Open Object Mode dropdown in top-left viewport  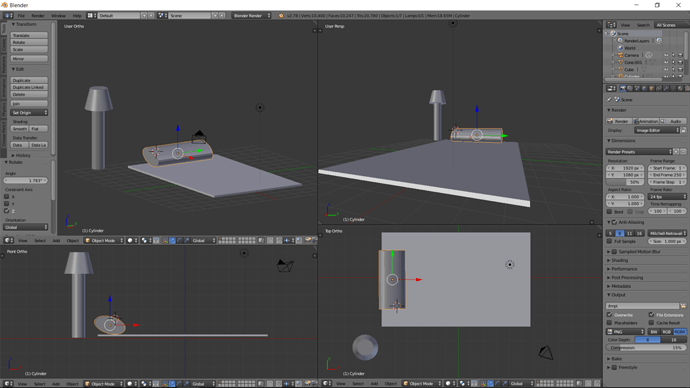(104, 241)
